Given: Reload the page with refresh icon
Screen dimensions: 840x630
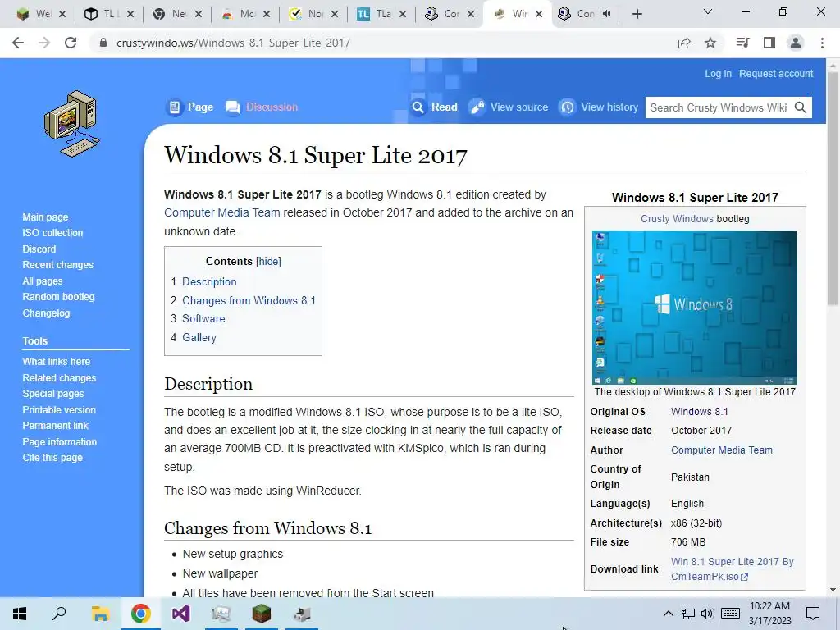Looking at the screenshot, I should click(x=71, y=43).
